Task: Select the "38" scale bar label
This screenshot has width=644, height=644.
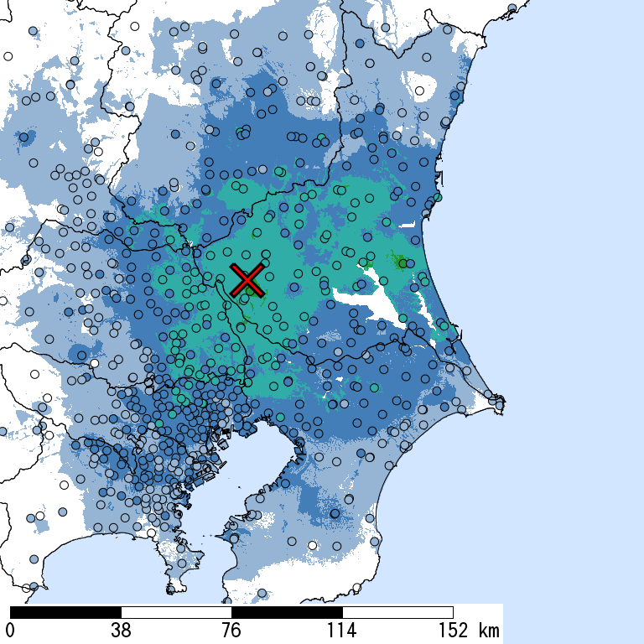Action: coord(121,631)
